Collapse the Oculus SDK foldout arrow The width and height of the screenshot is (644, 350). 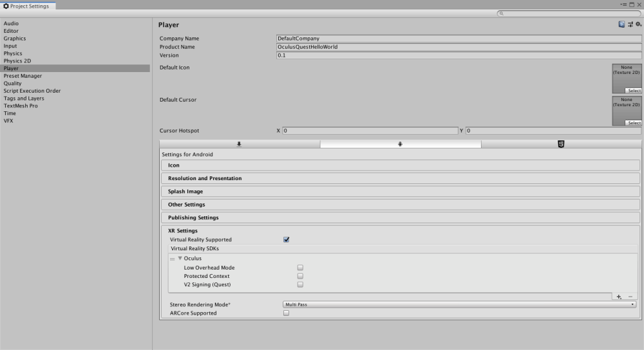[180, 259]
